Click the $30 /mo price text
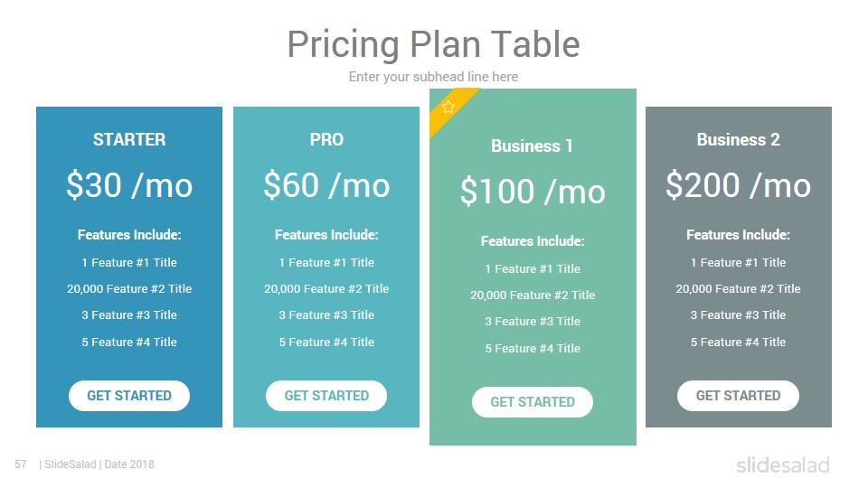868x488 pixels. pos(129,185)
